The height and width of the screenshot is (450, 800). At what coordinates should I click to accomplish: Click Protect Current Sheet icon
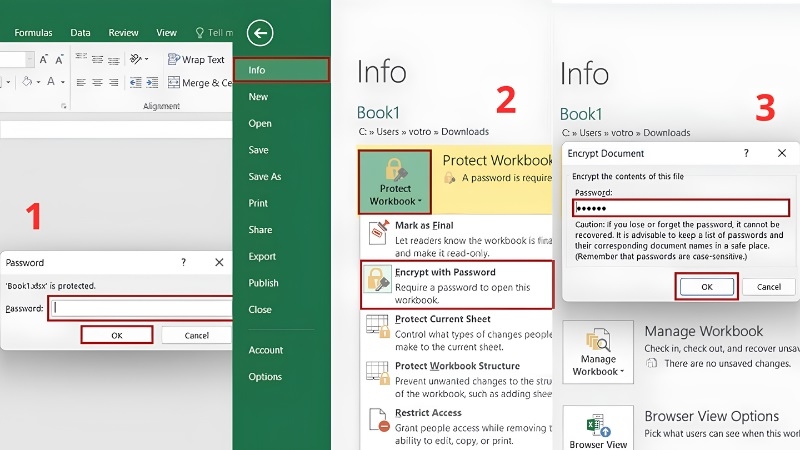[378, 326]
